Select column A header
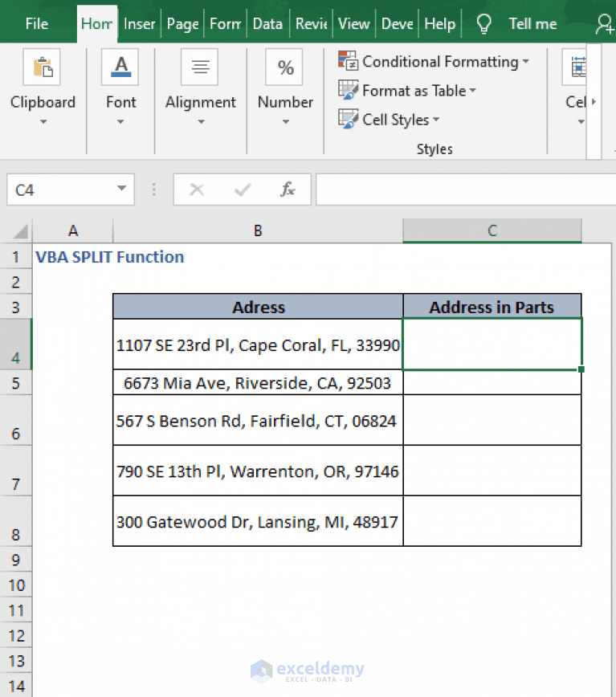Screen dimensions: 616x697 click(x=73, y=230)
